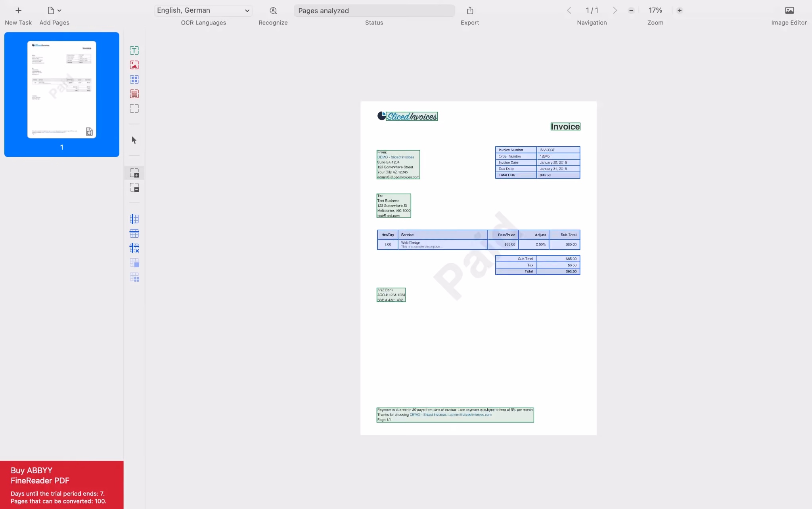Select the cut area part tool
The image size is (812, 509).
coord(134,187)
